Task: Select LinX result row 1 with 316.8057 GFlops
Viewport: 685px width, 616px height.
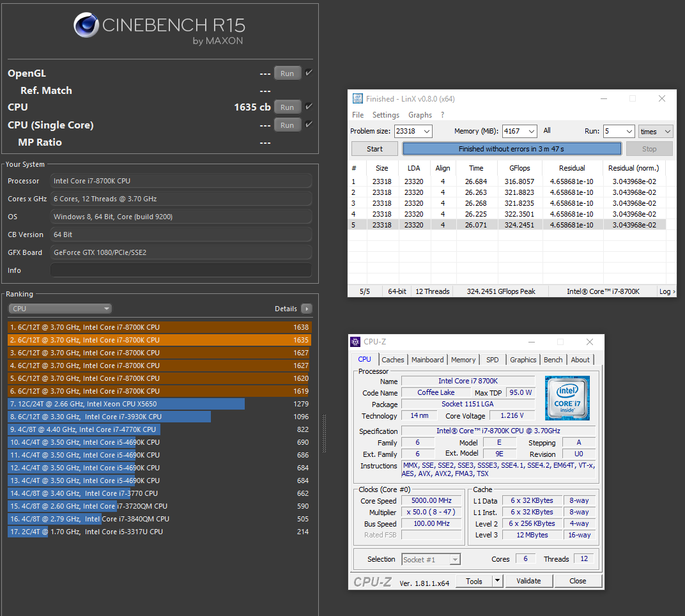Action: pos(507,181)
